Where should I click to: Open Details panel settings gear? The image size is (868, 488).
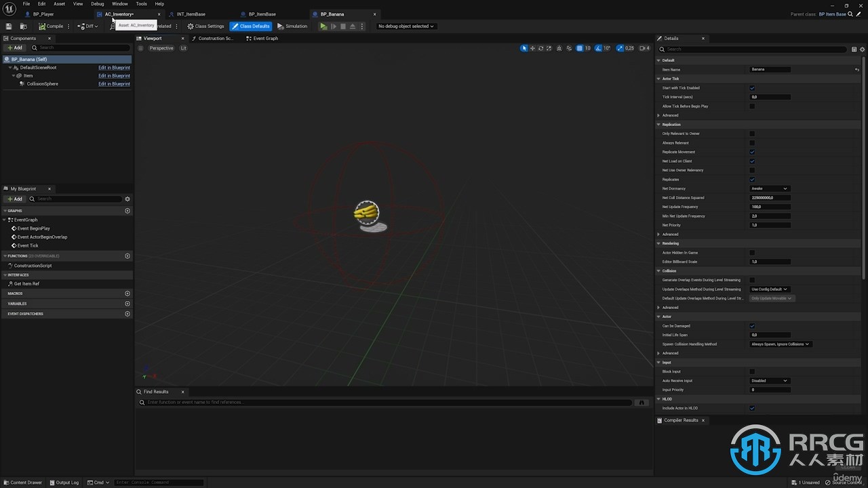[862, 49]
